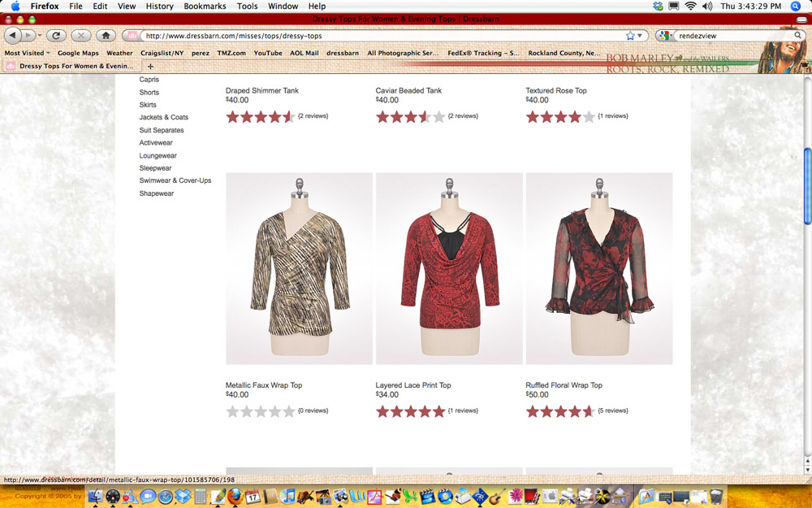
Task: Launch iMovie from the dock
Action: [x=428, y=496]
